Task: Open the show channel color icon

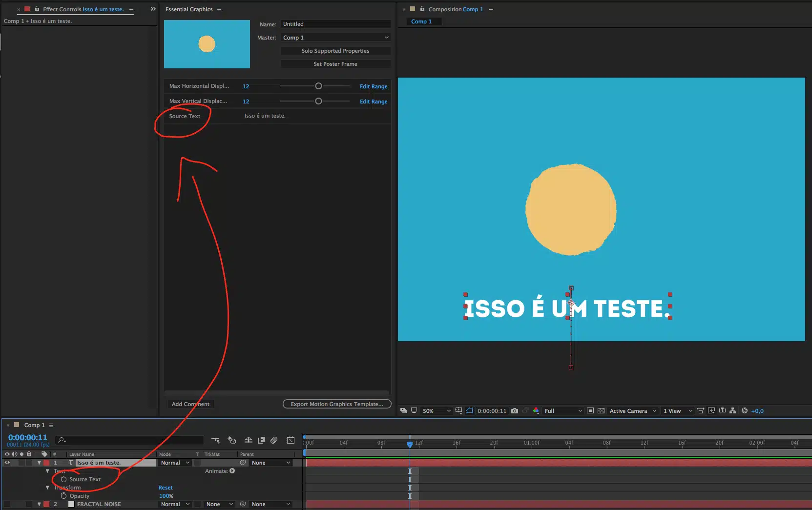Action: click(x=536, y=411)
